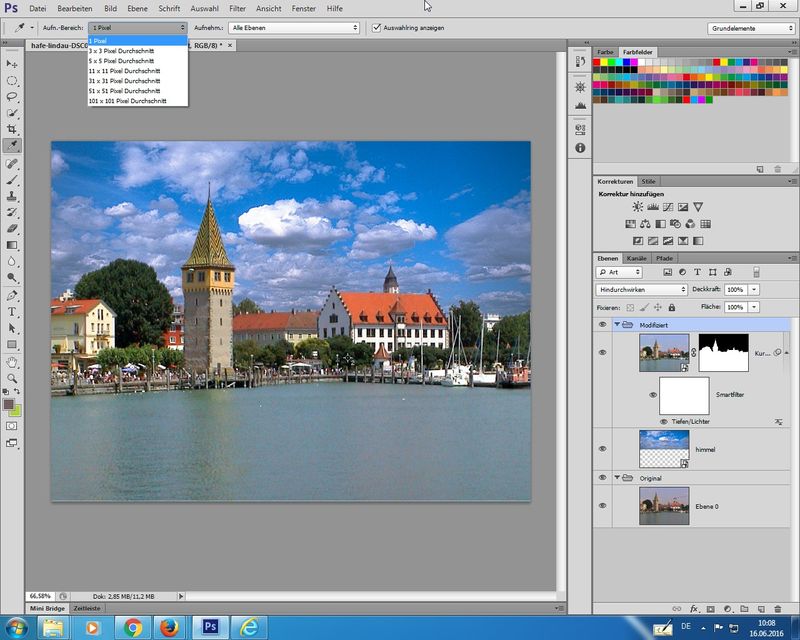Select the Gradient tool

pos(12,245)
